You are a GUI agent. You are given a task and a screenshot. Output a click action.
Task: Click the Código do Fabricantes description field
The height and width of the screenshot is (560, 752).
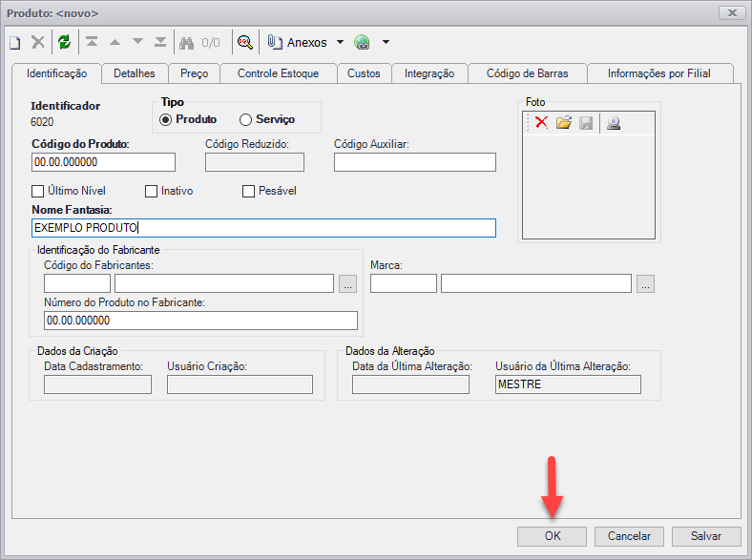tap(224, 283)
